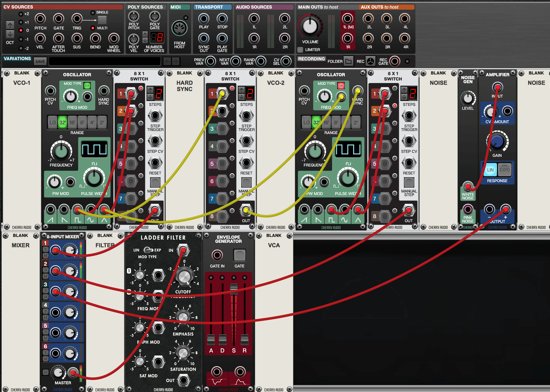Click the REC record button
This screenshot has width=550, height=392.
(370, 61)
